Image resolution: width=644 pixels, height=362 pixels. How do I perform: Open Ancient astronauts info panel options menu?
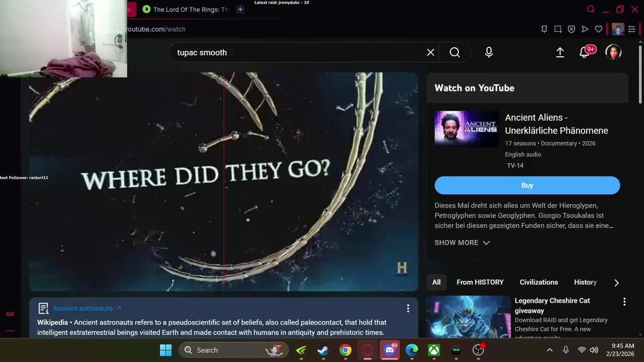coord(408,308)
